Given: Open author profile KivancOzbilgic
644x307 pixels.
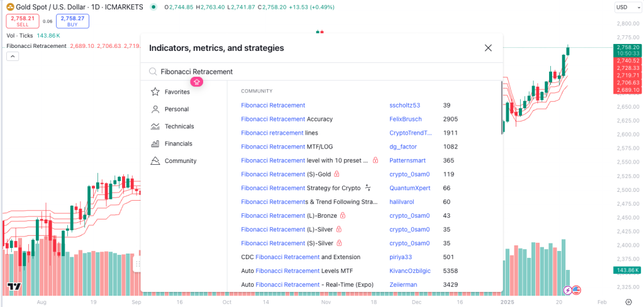Looking at the screenshot, I should click(x=411, y=271).
